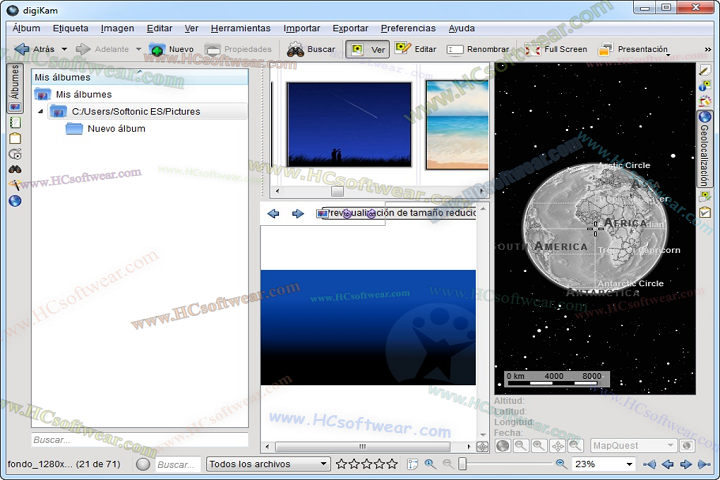Open the Herramientas menu
720x480 pixels.
point(240,28)
